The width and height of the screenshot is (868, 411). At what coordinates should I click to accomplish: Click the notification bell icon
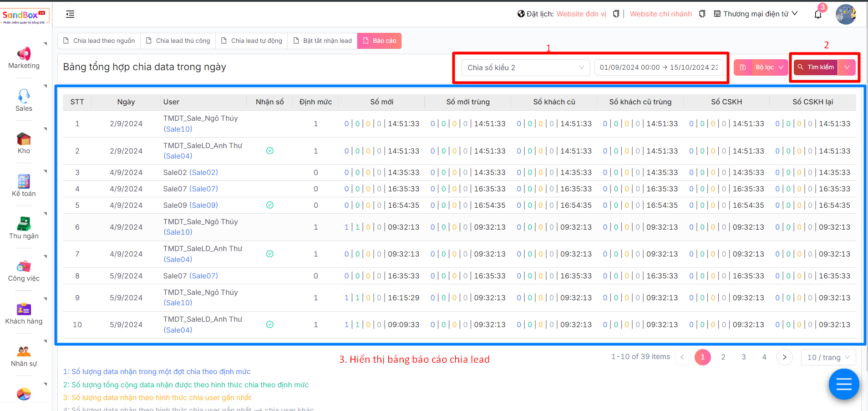coord(817,14)
